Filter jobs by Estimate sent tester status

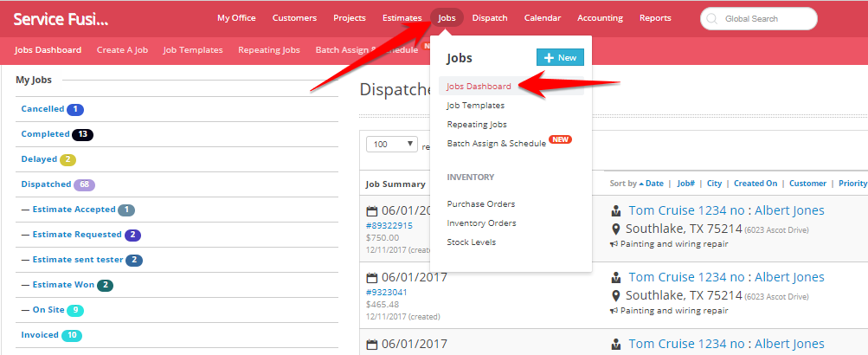pyautogui.click(x=78, y=259)
